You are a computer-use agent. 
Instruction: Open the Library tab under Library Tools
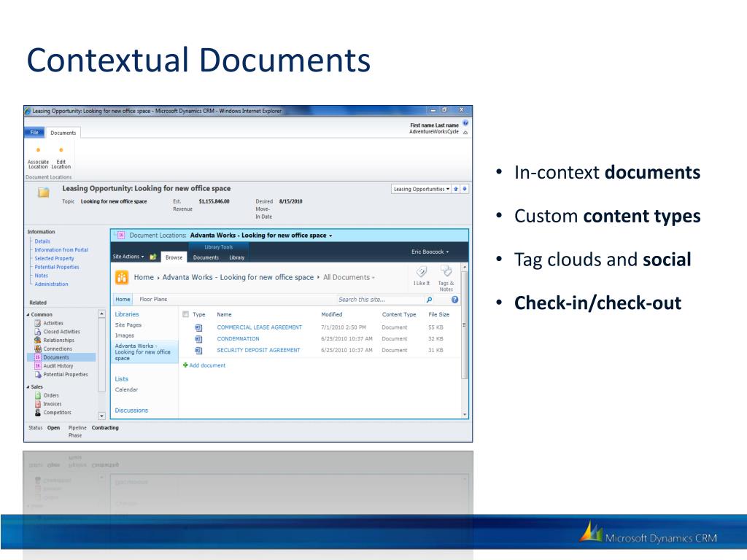coord(237,257)
